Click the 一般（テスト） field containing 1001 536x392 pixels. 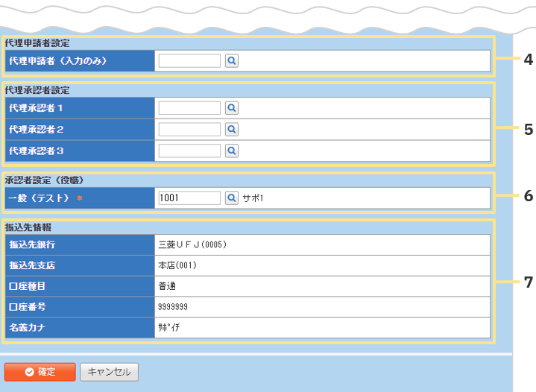pyautogui.click(x=189, y=198)
